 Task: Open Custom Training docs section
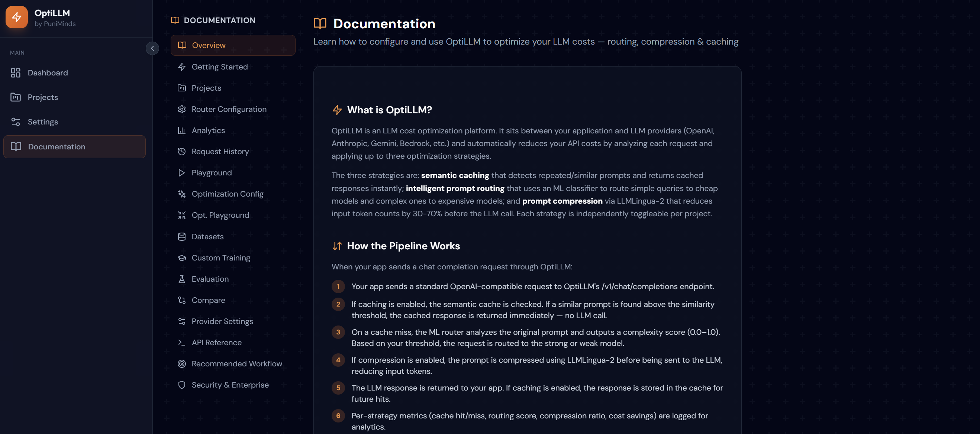coord(221,258)
